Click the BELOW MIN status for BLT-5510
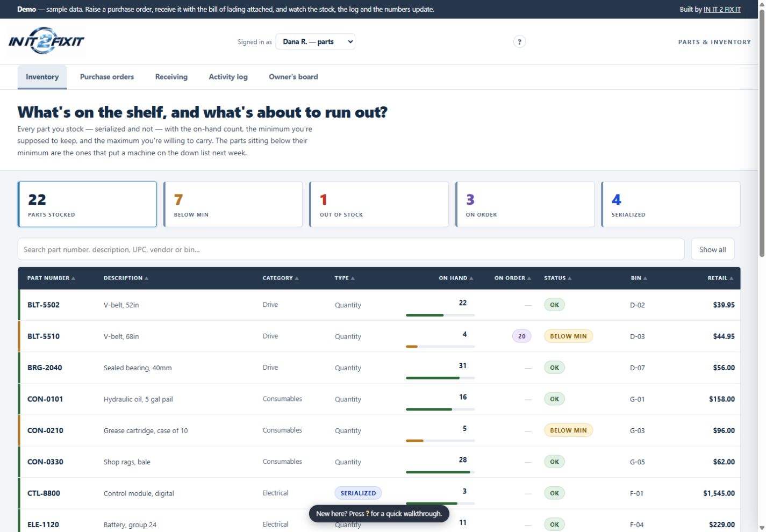This screenshot has height=532, width=766. coord(568,336)
